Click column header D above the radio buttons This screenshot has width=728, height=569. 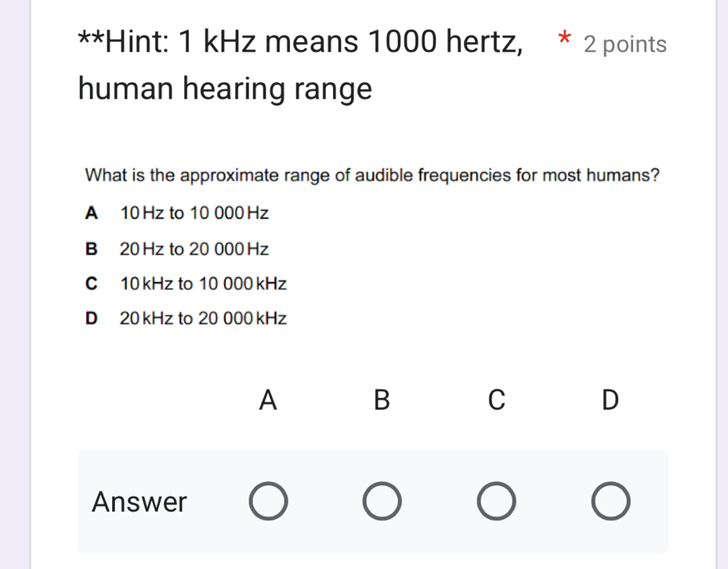pyautogui.click(x=610, y=400)
